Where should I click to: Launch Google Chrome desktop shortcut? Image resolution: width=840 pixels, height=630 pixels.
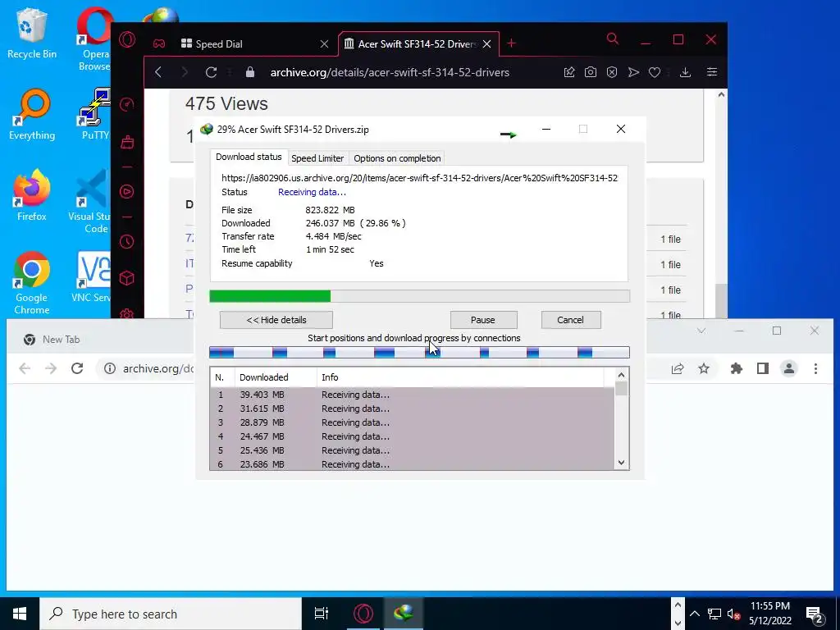pyautogui.click(x=32, y=283)
